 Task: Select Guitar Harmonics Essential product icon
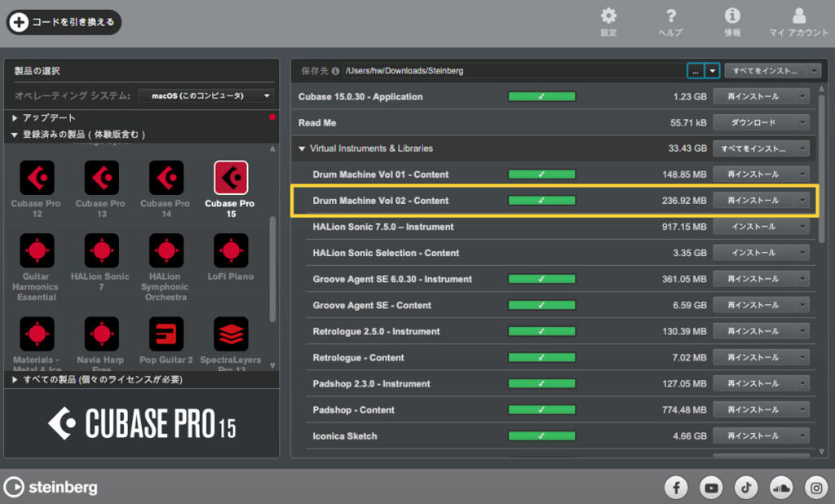click(x=37, y=250)
